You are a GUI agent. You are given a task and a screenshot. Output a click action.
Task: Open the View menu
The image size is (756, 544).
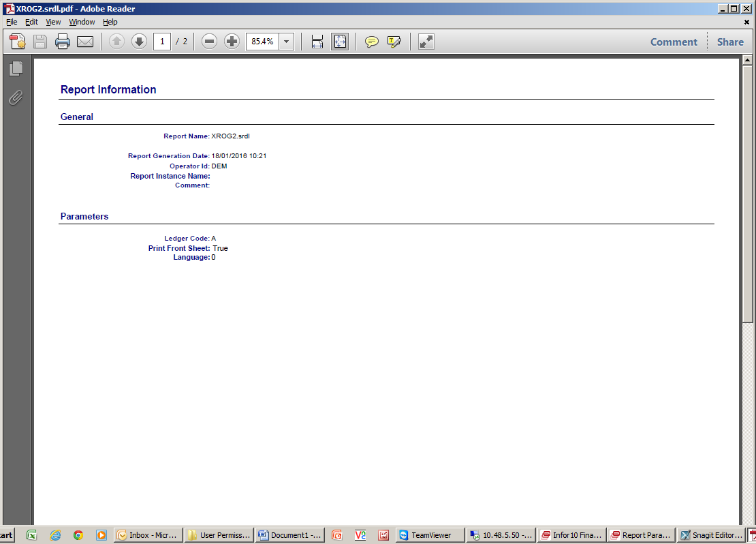(53, 22)
